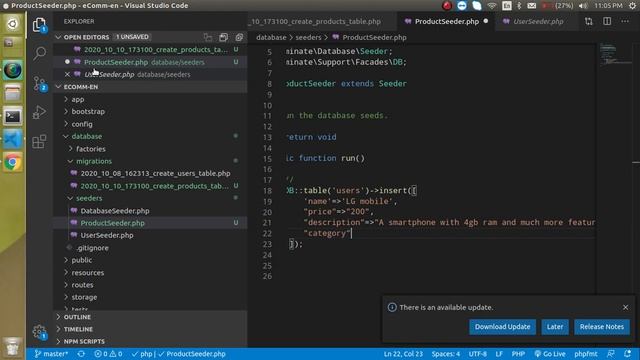Click the VS Code icon in the dock
This screenshot has height=360, width=640.
click(13, 140)
